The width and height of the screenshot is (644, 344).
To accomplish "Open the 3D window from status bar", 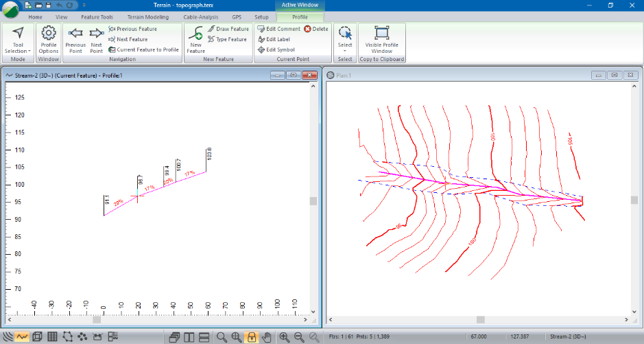I will click(38, 336).
